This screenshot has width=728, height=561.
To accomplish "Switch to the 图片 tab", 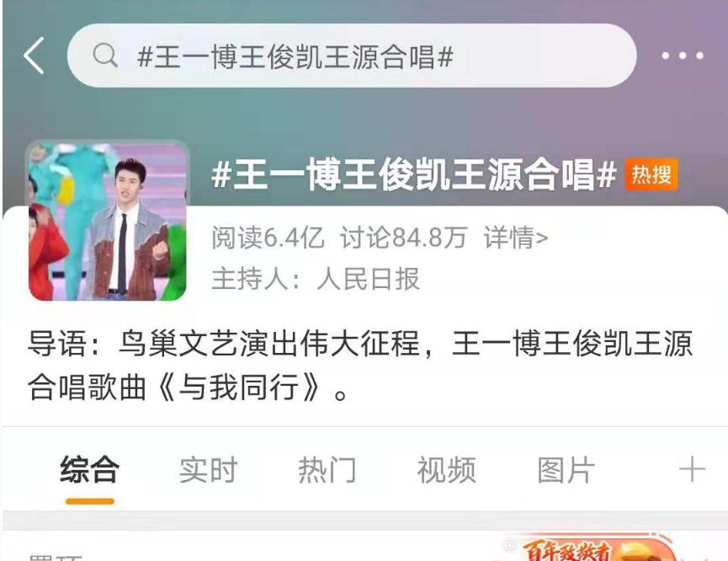I will point(566,469).
